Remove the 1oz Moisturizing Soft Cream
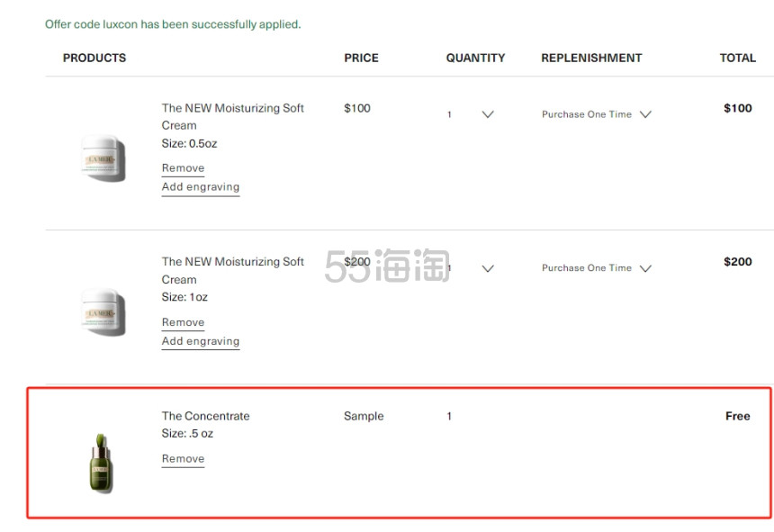Screen dimensions: 774x532 pos(183,322)
